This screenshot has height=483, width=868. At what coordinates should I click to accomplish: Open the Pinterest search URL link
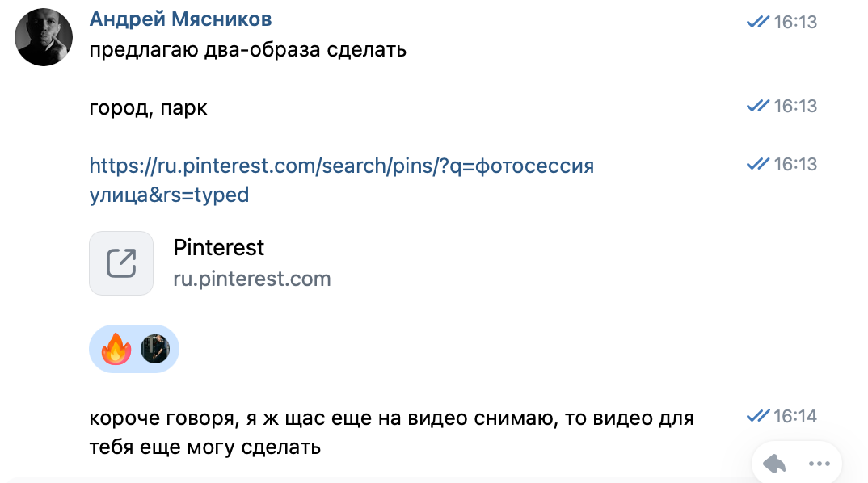pyautogui.click(x=339, y=179)
